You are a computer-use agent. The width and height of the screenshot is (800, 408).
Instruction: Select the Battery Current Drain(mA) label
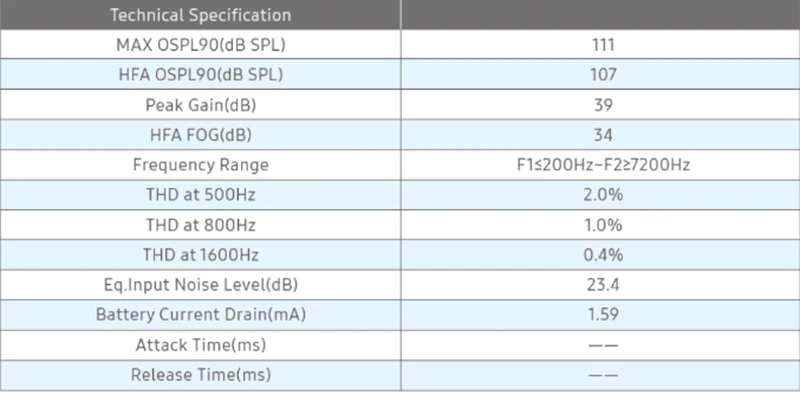[x=200, y=315]
